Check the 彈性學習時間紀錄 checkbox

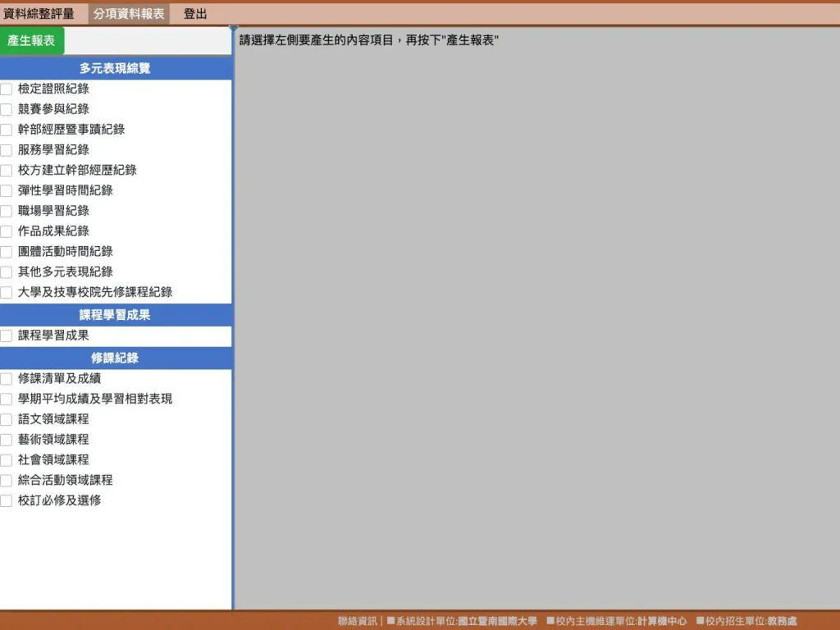(x=7, y=190)
